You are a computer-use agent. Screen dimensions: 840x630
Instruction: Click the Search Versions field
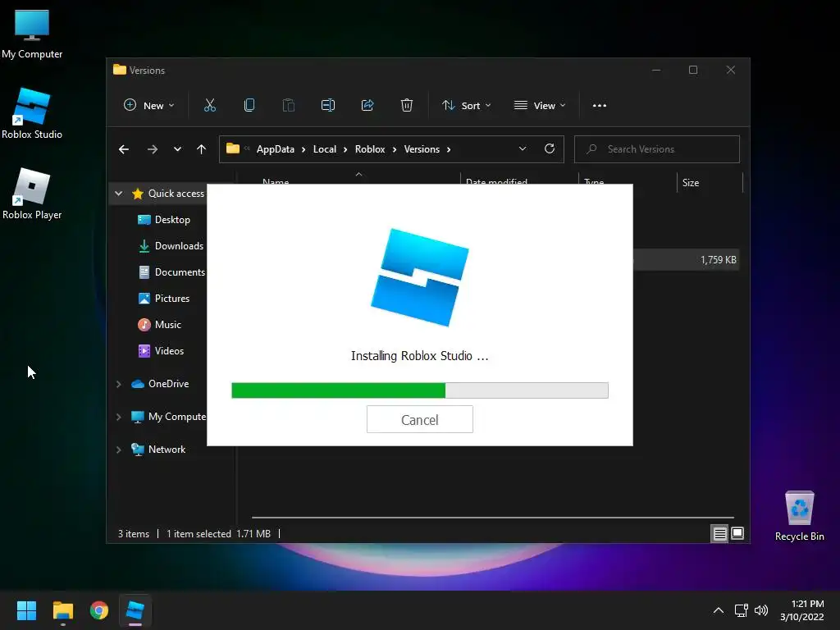point(657,149)
